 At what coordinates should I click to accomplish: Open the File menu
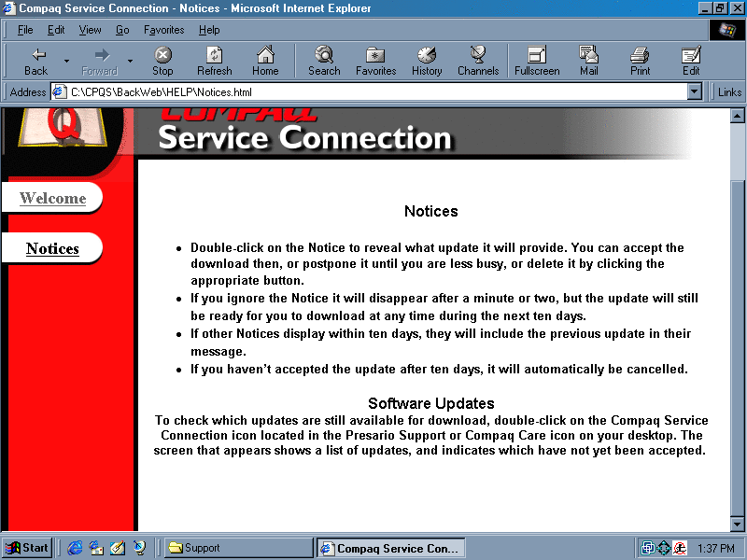pos(25,30)
